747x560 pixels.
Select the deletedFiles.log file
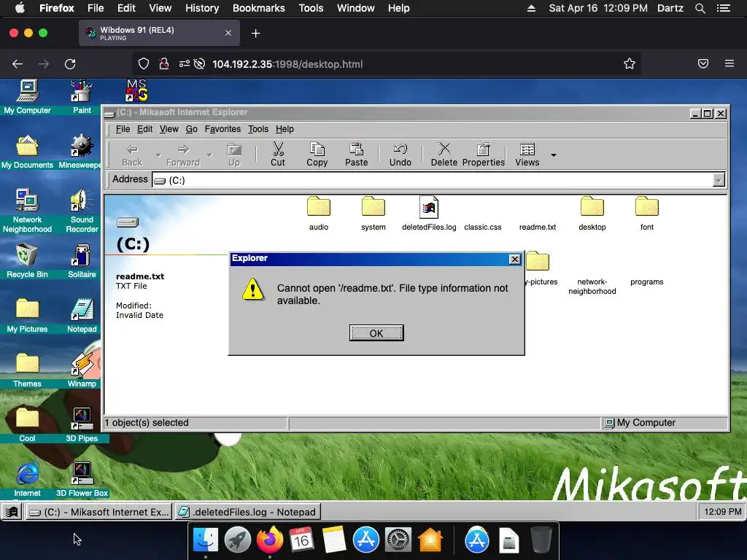tap(429, 214)
